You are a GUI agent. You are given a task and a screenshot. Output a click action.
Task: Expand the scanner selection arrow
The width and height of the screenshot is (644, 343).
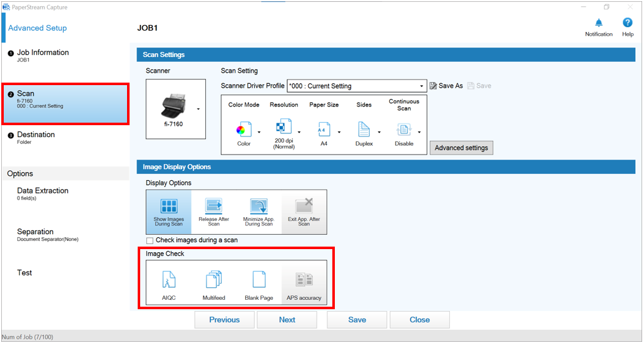(198, 109)
